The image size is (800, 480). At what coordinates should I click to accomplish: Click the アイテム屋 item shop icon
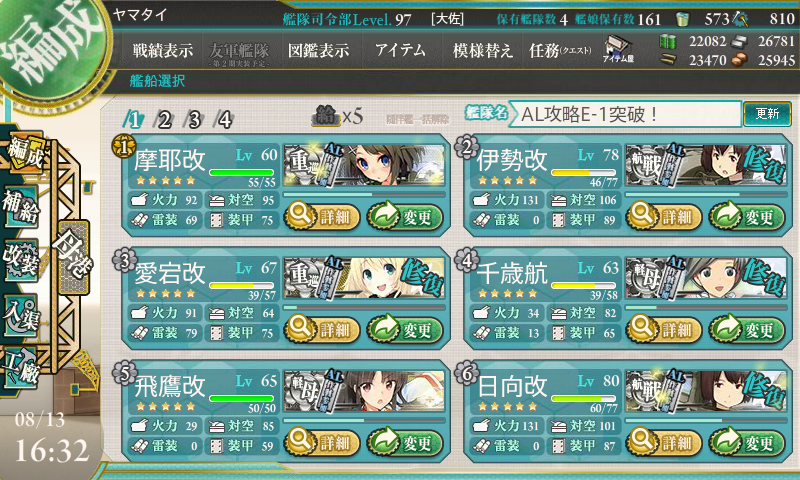618,50
